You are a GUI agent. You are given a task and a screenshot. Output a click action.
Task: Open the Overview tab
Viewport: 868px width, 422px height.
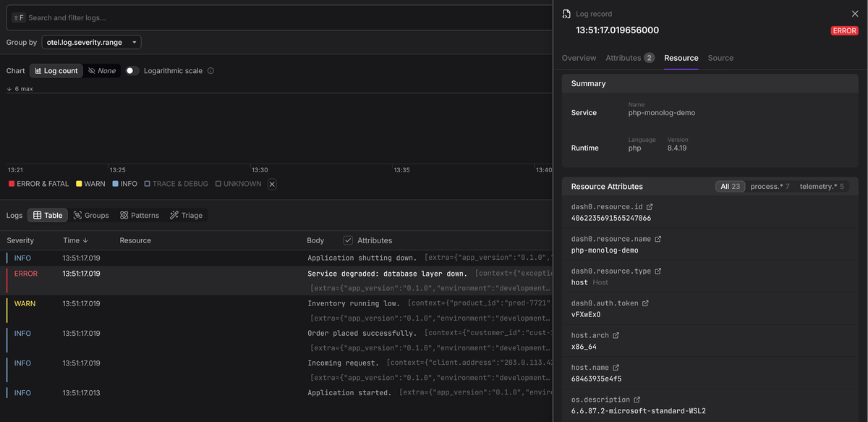(579, 58)
